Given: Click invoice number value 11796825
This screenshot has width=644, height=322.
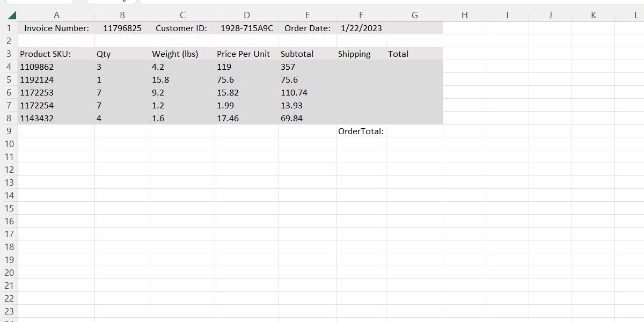Looking at the screenshot, I should point(122,28).
